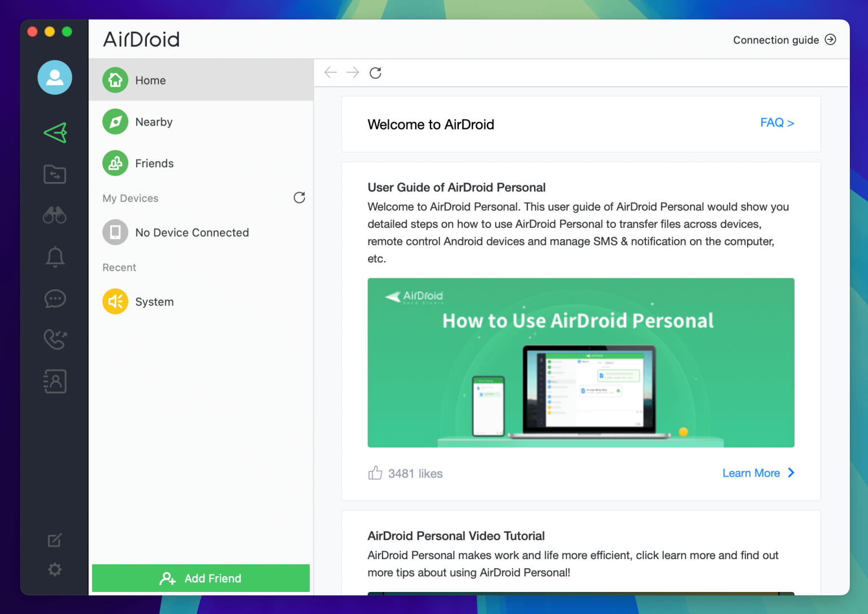Open the notifications bell icon
Screen dimensions: 868x614
point(55,257)
